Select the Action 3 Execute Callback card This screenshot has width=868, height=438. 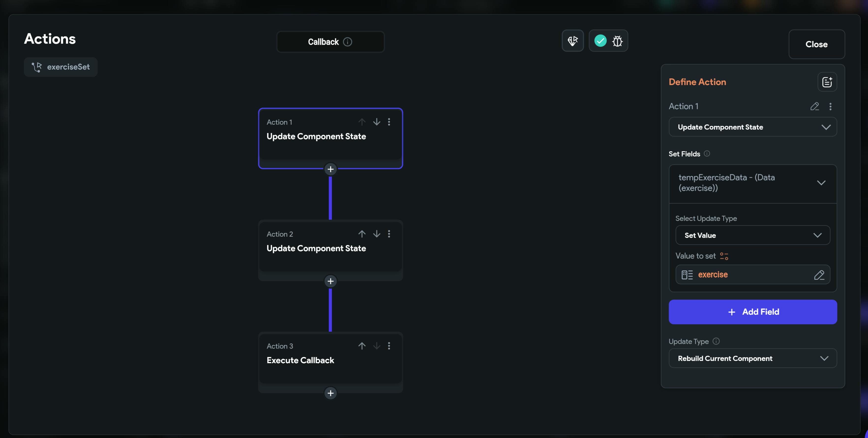pyautogui.click(x=330, y=360)
